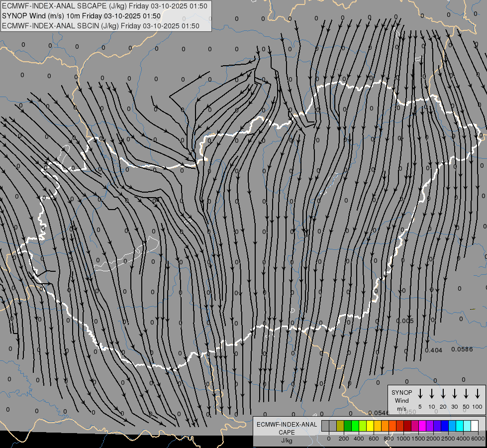Select the olive CAPE swatch left of 200
The width and height of the screenshot is (487, 448).
click(340, 426)
